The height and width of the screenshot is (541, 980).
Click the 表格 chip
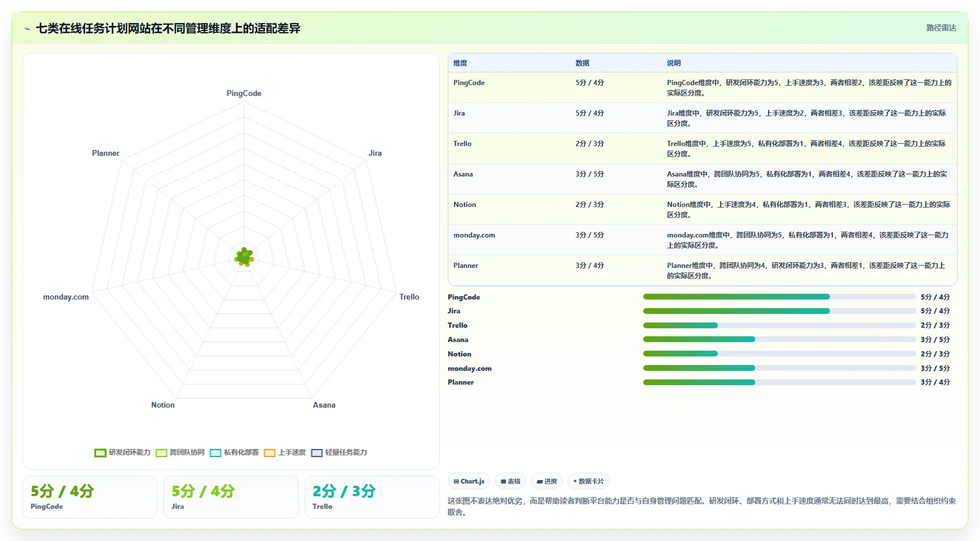(510, 481)
